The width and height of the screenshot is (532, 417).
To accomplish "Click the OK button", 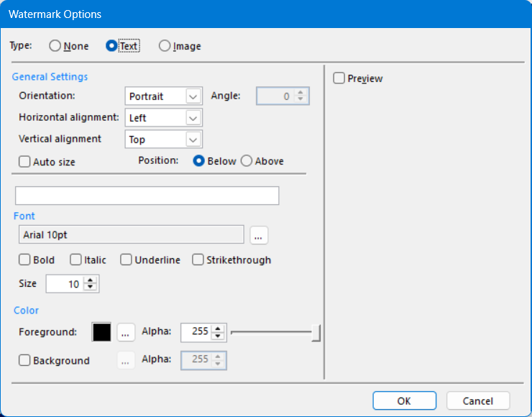I will pos(404,400).
